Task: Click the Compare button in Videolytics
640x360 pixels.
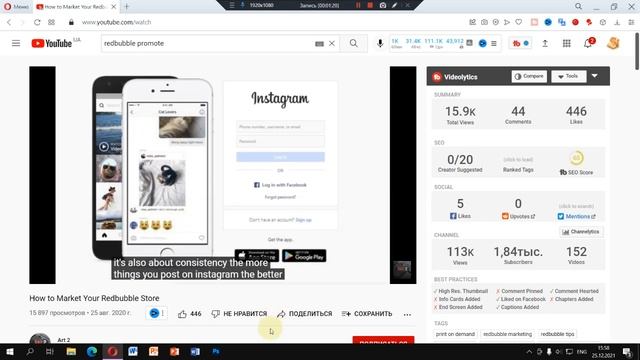Action: pos(529,76)
